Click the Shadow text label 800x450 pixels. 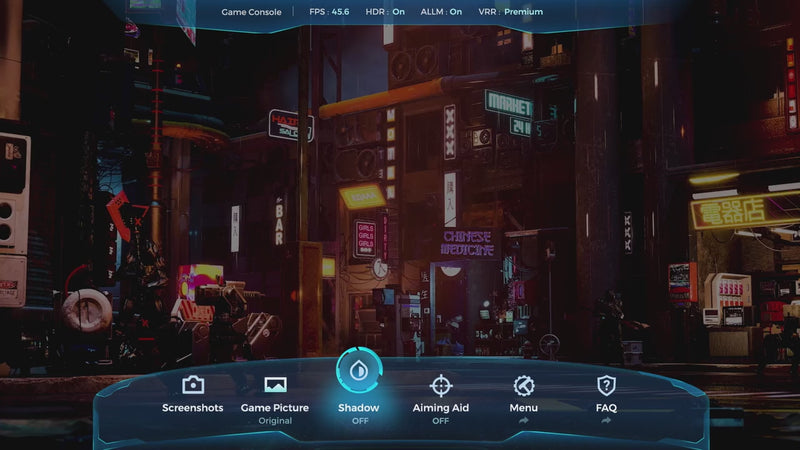pyautogui.click(x=358, y=408)
